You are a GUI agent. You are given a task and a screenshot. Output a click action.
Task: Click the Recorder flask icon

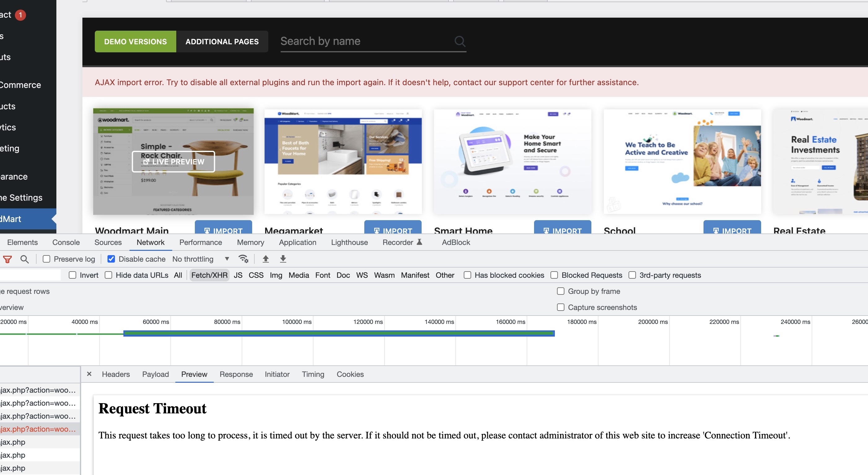[419, 242]
